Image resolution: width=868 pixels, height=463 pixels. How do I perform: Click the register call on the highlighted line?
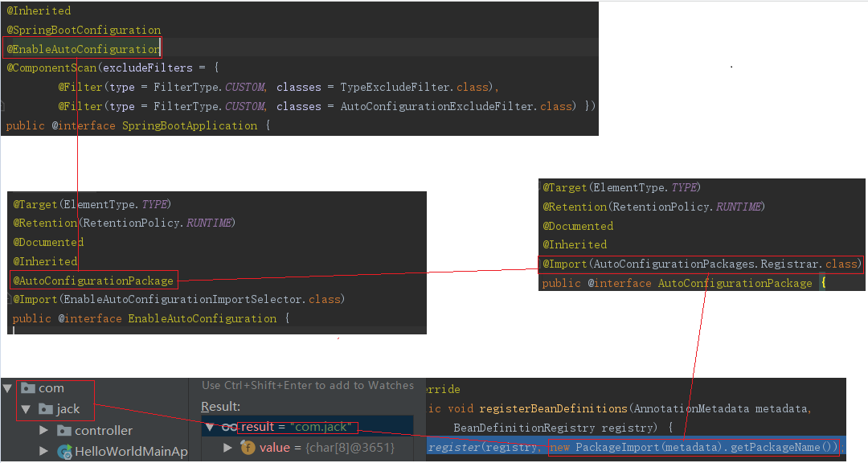coord(454,448)
